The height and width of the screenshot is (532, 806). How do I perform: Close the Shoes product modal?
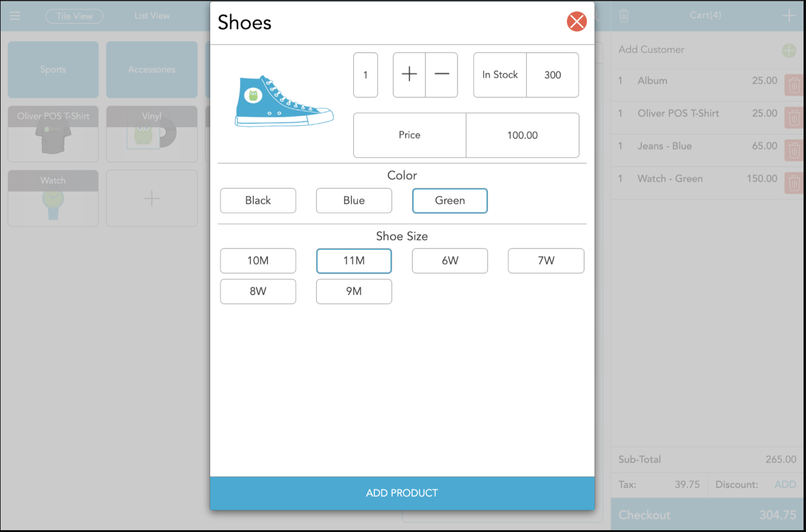point(576,21)
